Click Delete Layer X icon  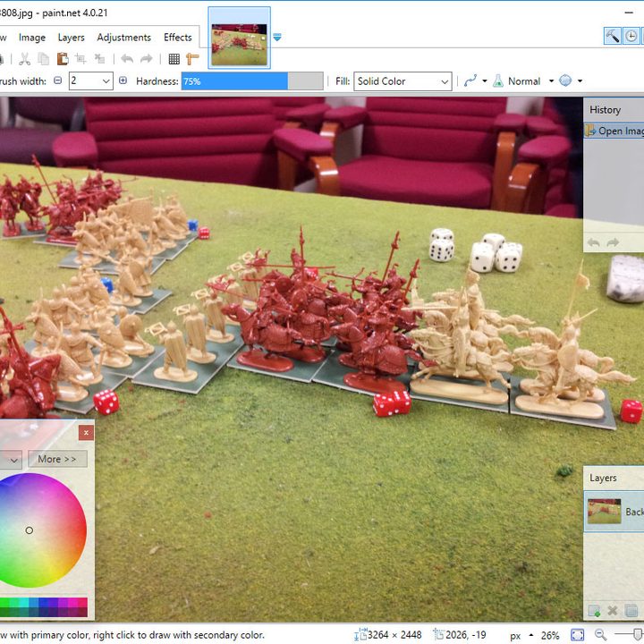coord(613,611)
